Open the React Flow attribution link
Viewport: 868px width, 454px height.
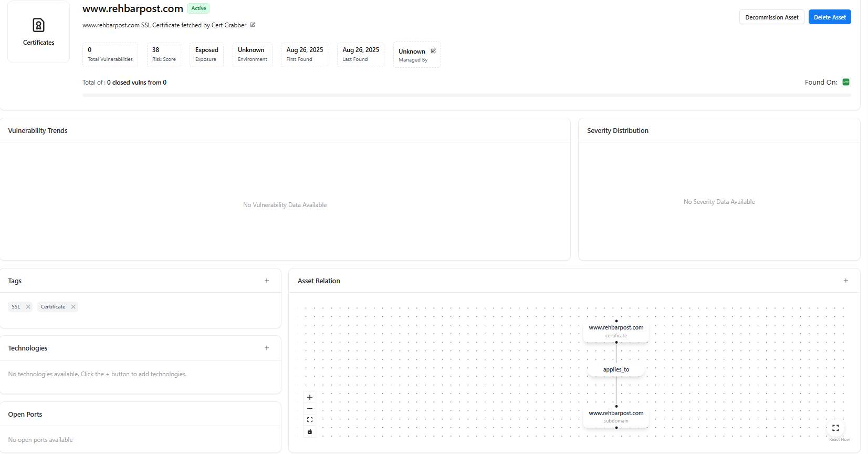(x=839, y=439)
